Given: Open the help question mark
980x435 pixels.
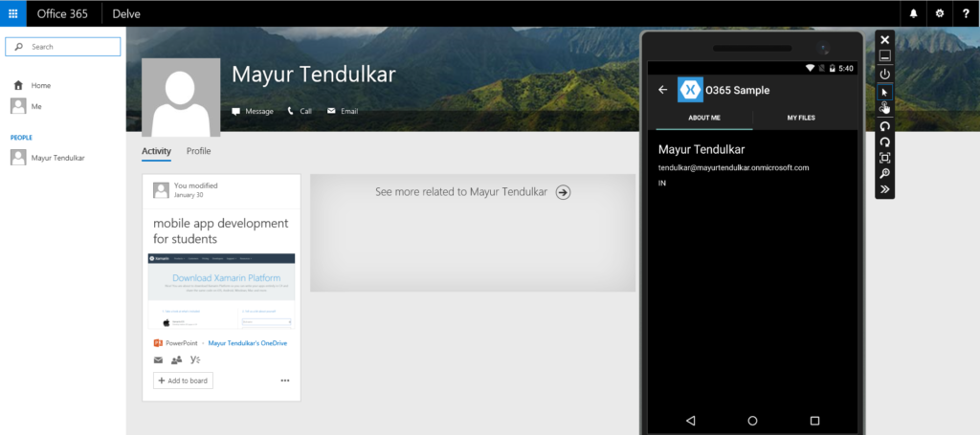Looking at the screenshot, I should coord(966,13).
